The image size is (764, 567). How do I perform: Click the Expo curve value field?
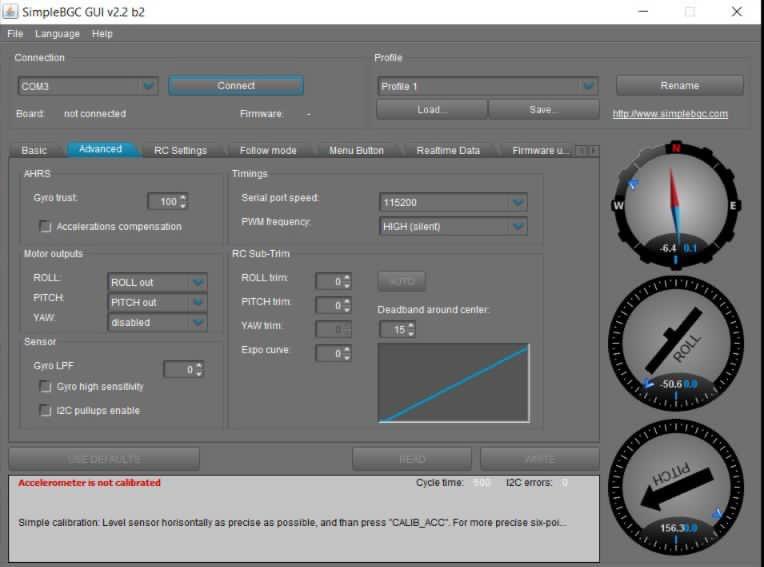pos(333,353)
